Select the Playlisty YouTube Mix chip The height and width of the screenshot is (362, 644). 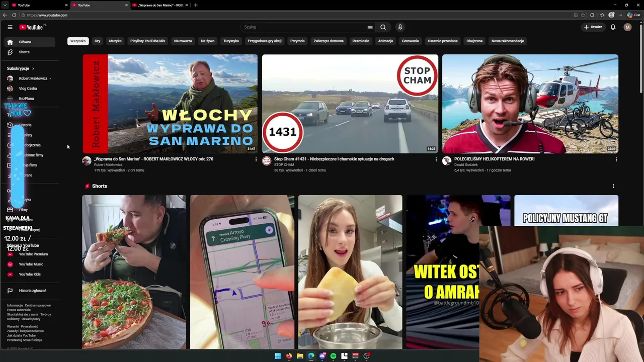(148, 41)
